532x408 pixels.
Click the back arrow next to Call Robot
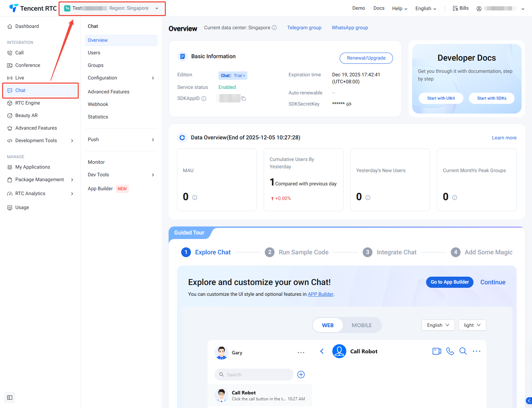coord(322,351)
